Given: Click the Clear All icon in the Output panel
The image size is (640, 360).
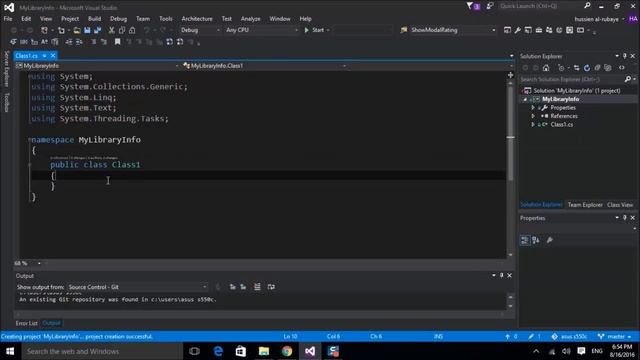Looking at the screenshot, I should [x=257, y=287].
